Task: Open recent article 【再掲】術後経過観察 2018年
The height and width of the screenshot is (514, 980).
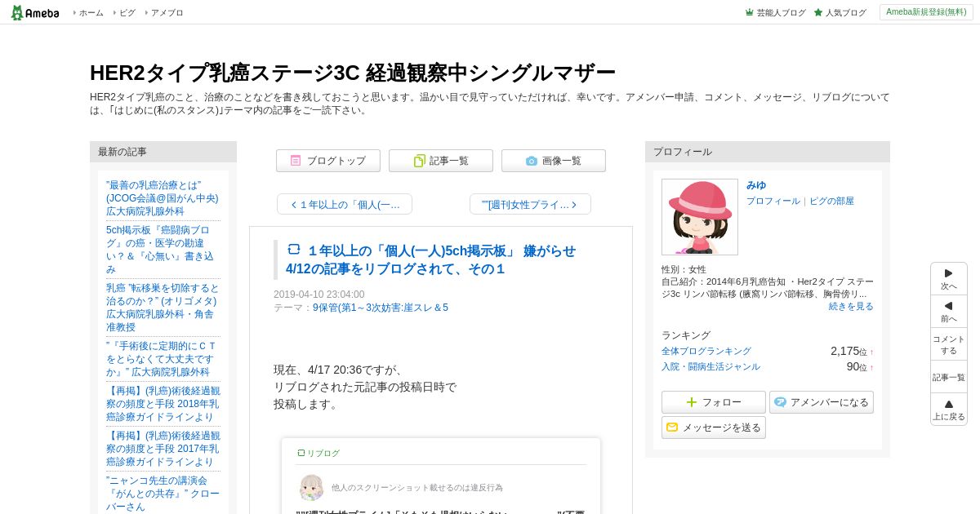Action: pyautogui.click(x=163, y=404)
